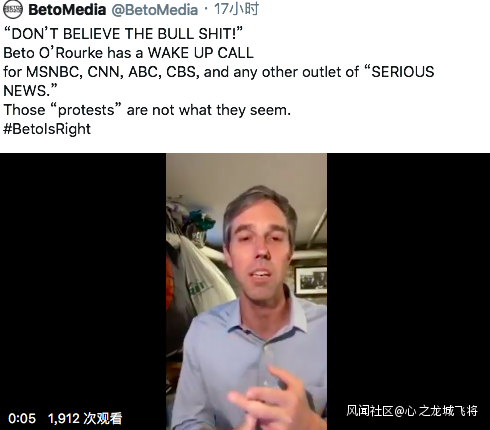
Task: Open the BetoMedia profile avatar
Action: pos(13,9)
